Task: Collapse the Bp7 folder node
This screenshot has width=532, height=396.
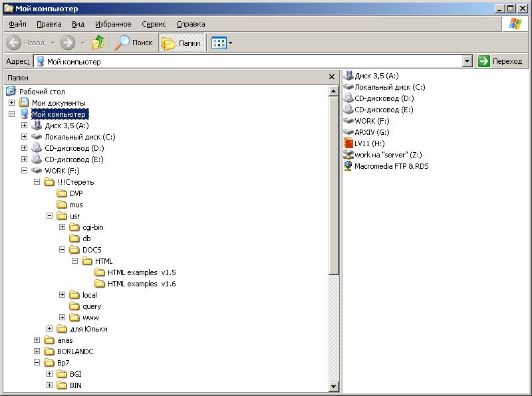Action: [37, 362]
